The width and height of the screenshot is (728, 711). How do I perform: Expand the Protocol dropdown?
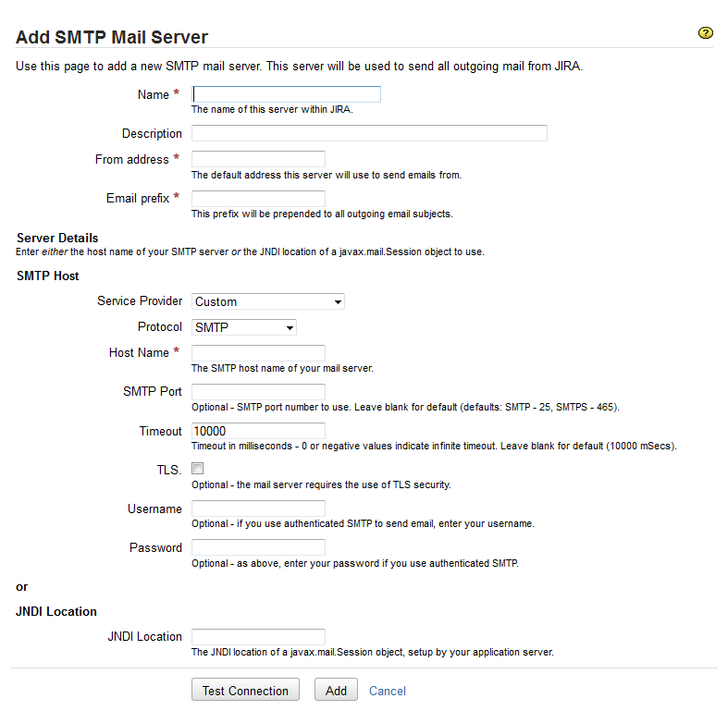(x=243, y=327)
